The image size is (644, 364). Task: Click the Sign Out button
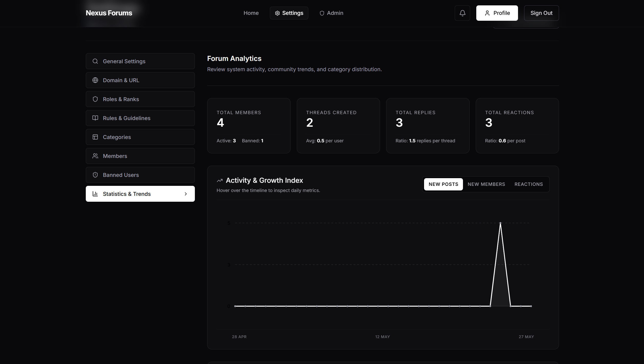point(541,13)
